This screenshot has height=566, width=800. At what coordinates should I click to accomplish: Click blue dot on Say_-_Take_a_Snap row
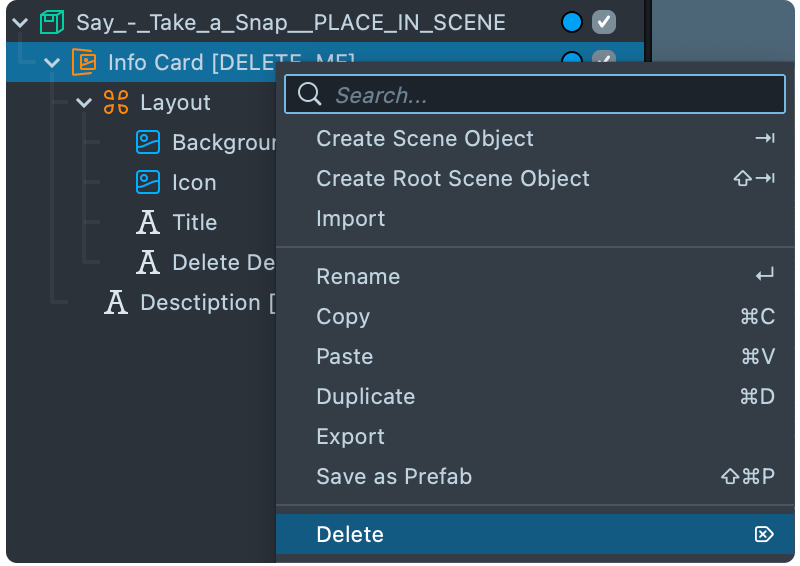point(572,22)
